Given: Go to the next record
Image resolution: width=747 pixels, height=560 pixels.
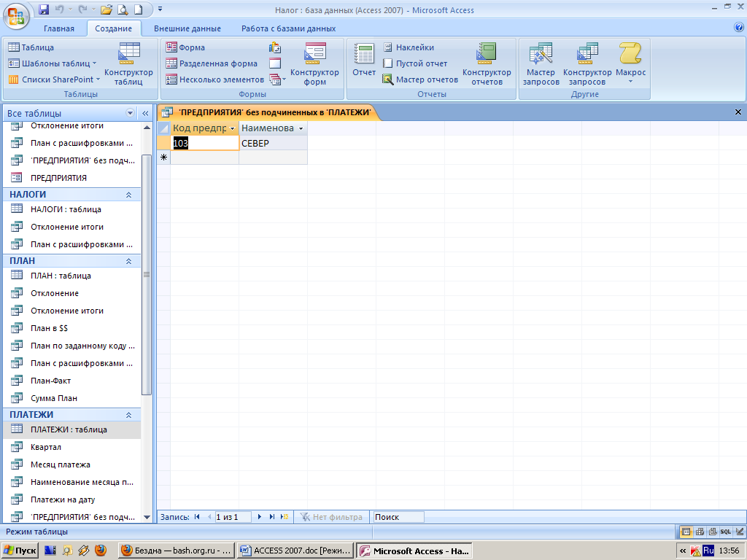Looking at the screenshot, I should pos(259,517).
